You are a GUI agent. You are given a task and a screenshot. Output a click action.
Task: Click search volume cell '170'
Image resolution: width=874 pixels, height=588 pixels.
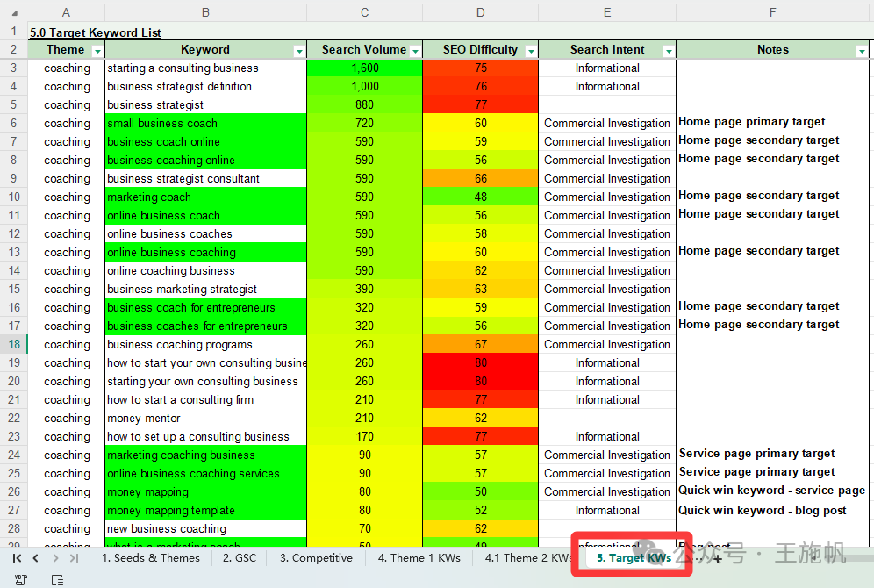click(x=364, y=436)
